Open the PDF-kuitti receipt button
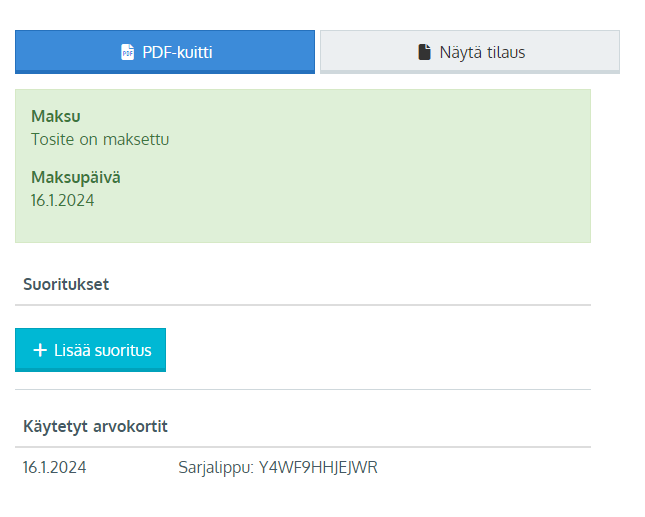This screenshot has height=517, width=645. click(165, 52)
